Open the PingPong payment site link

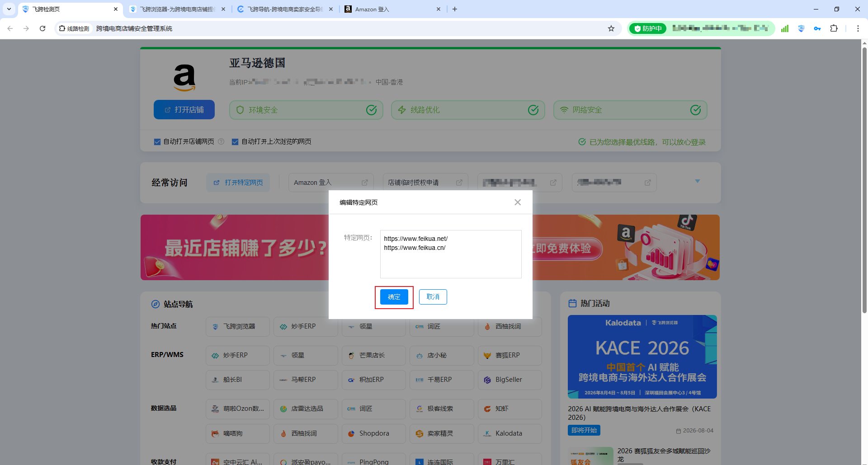tap(374, 459)
